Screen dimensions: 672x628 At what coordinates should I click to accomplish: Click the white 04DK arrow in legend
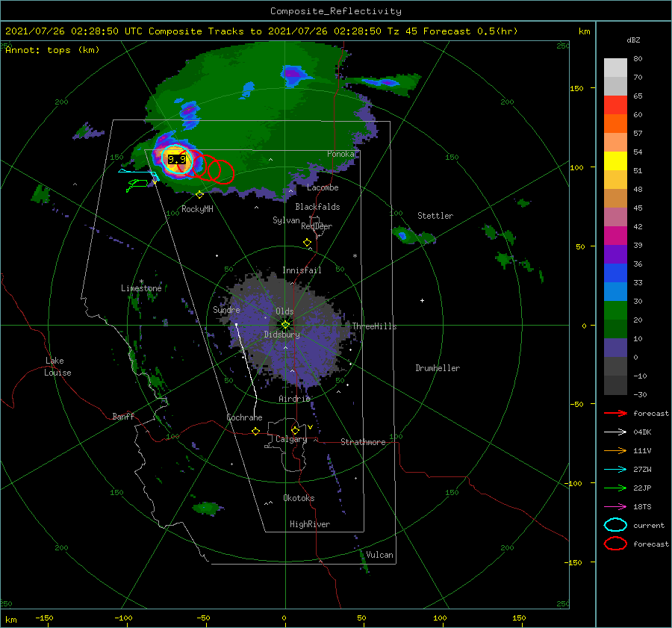(x=615, y=432)
